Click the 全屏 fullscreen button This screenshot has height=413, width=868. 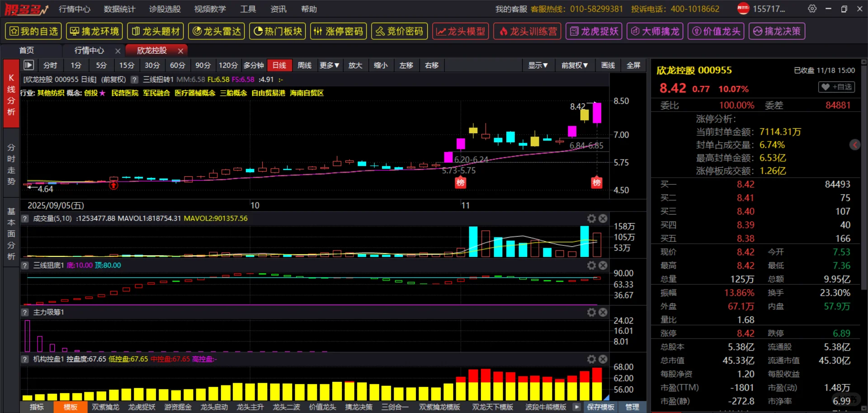633,65
